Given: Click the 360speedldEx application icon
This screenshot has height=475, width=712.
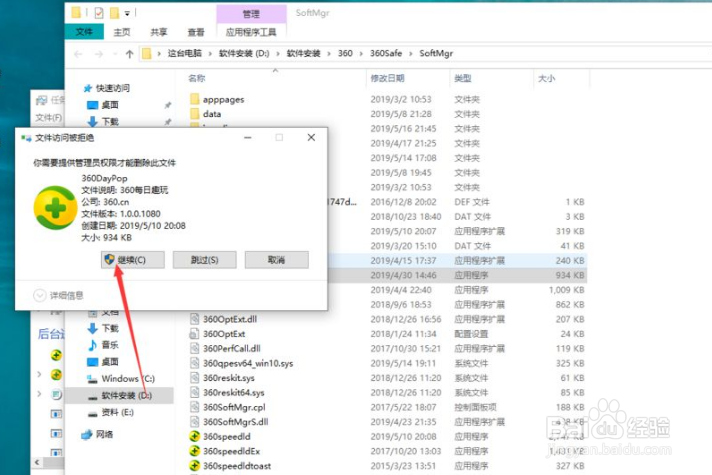Looking at the screenshot, I should (x=194, y=451).
